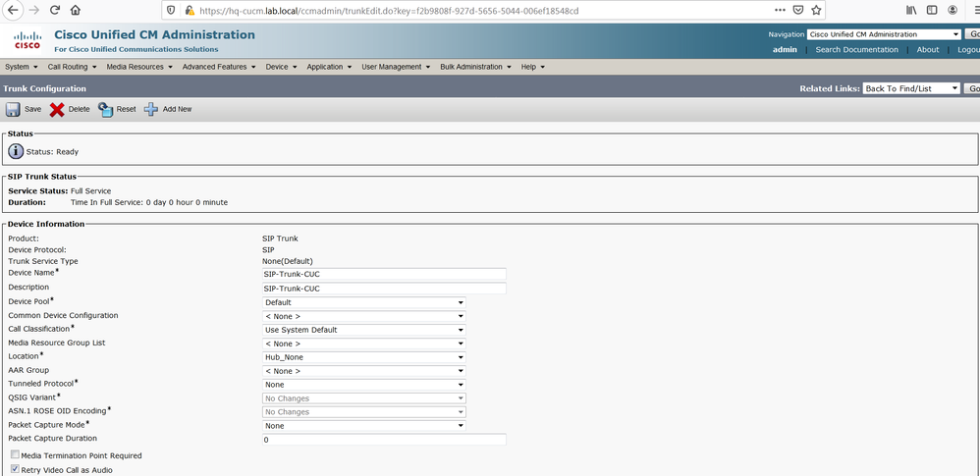Open Media Resource Group List dropdown
Screen dimensions: 980x476
(363, 344)
